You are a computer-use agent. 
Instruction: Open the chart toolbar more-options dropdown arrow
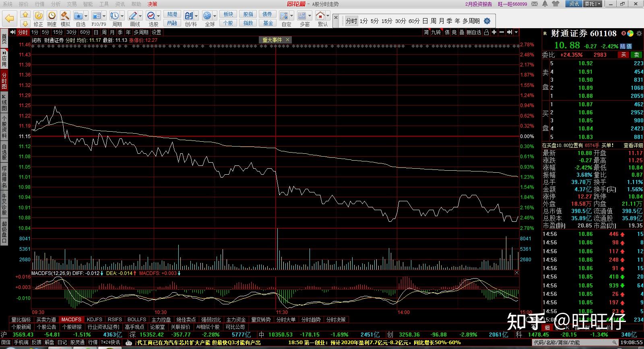(x=516, y=32)
